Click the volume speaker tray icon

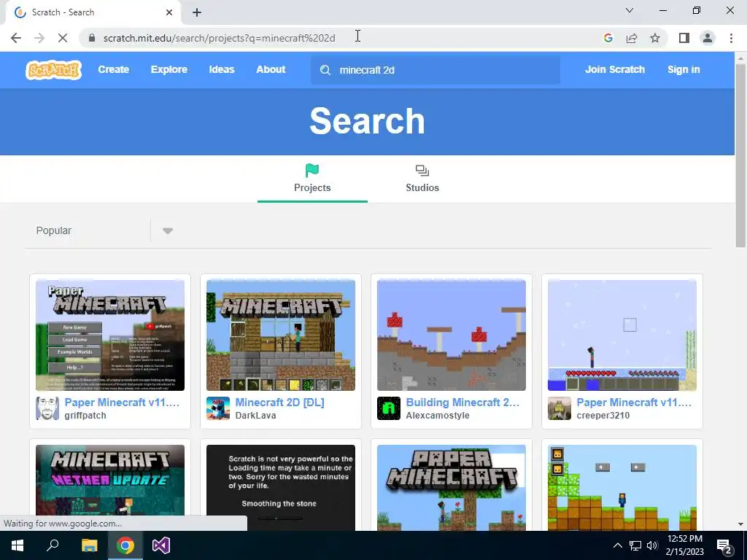click(652, 545)
